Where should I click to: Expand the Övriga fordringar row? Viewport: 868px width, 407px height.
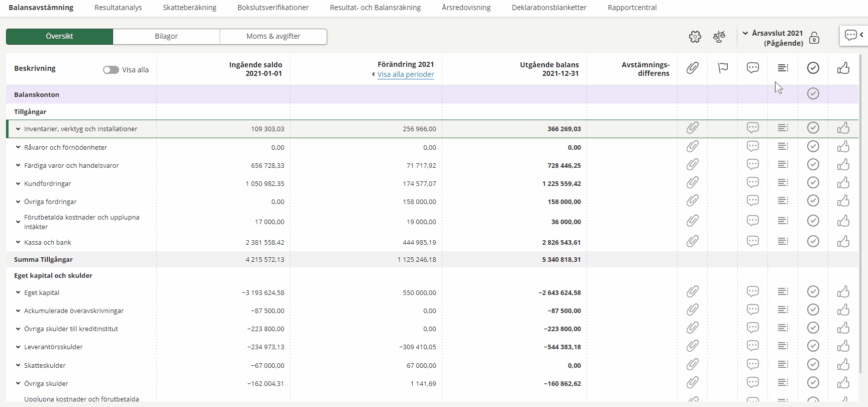(x=18, y=201)
